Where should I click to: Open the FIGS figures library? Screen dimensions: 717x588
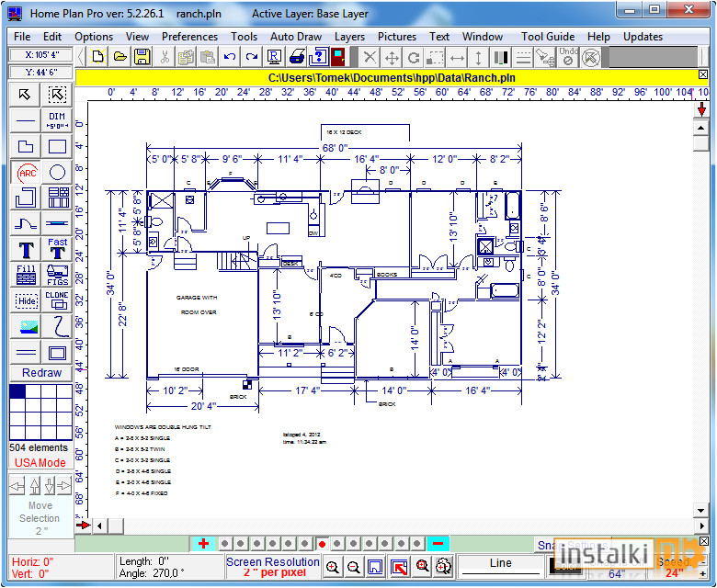[57, 274]
